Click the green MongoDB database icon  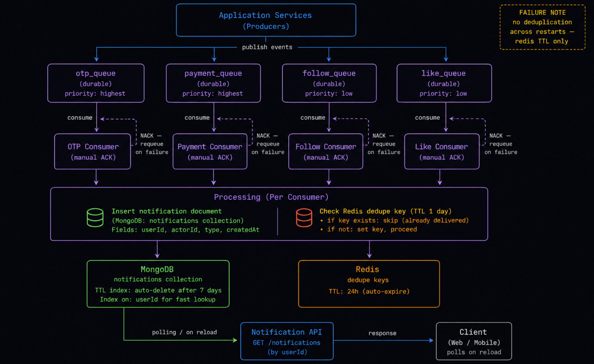click(95, 217)
